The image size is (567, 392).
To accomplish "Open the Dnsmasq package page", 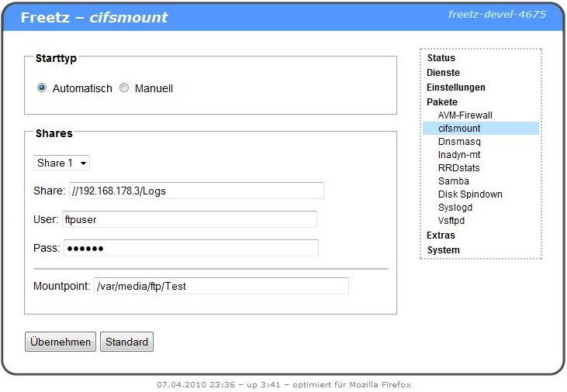I will pos(459,142).
